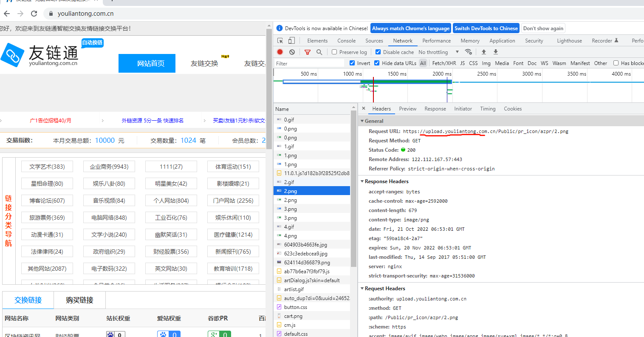Open the Security tab

tap(534, 41)
